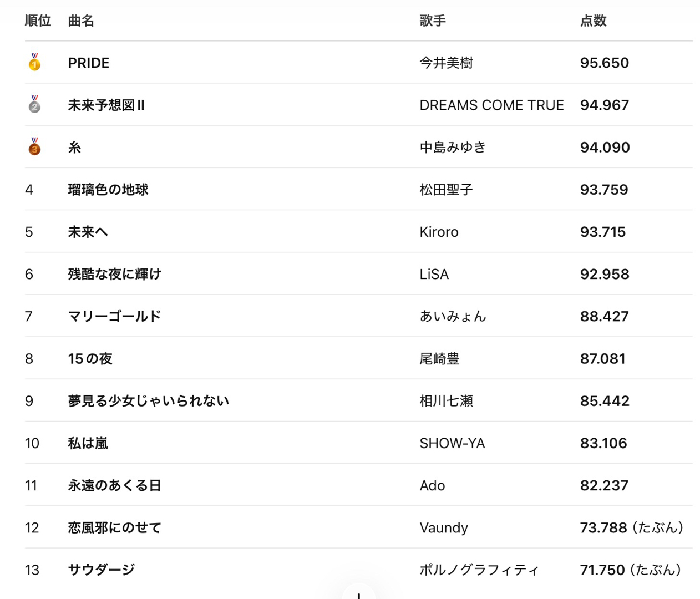The height and width of the screenshot is (599, 700).
Task: Click the gold first-place medal icon
Action: pos(34,62)
